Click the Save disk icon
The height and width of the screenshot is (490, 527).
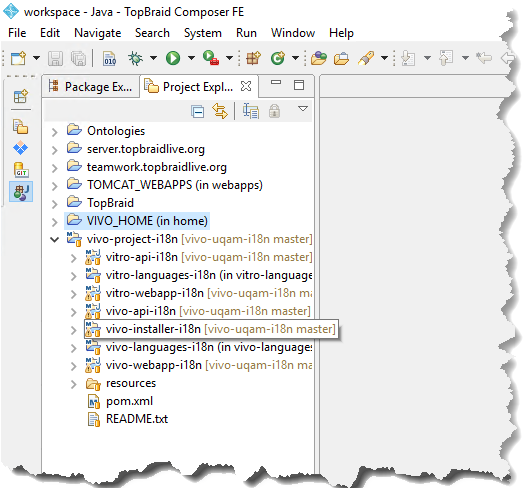click(x=55, y=58)
